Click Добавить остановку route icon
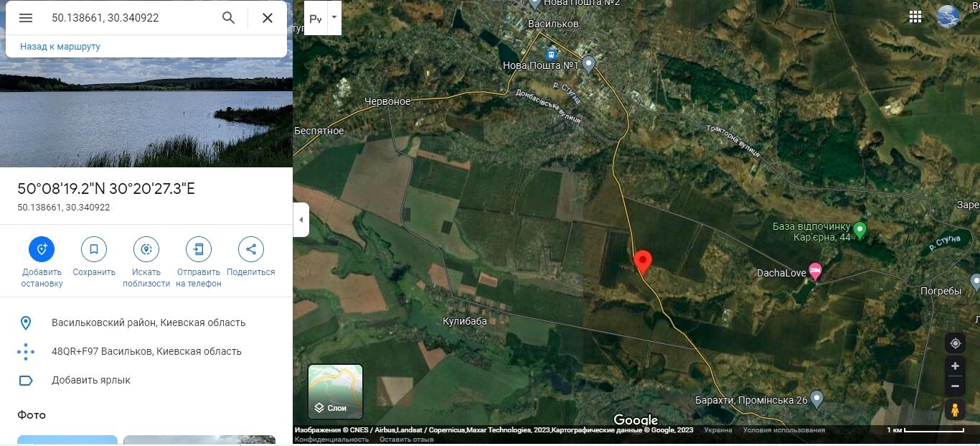 [x=42, y=249]
